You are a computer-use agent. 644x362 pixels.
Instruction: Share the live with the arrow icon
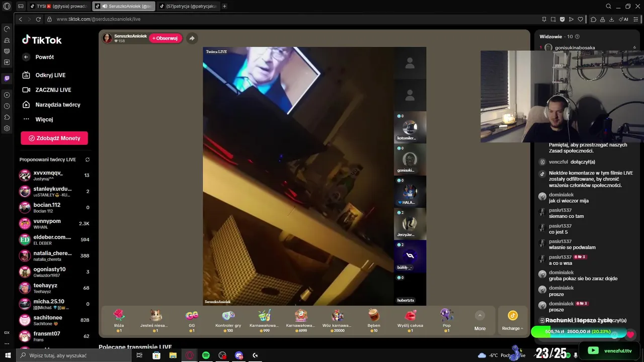tap(192, 38)
